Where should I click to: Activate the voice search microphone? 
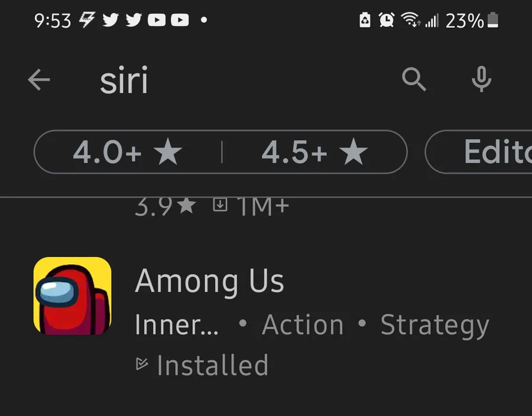[481, 79]
